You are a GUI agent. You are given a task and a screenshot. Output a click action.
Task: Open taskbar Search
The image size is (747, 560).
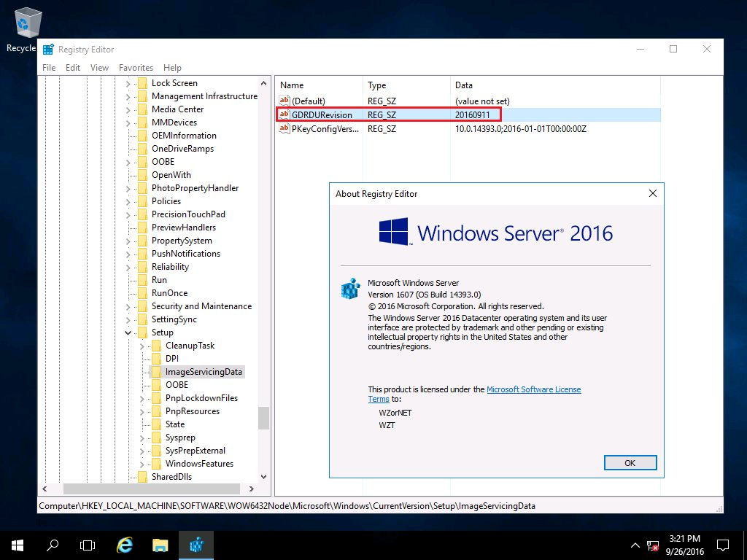pos(53,545)
